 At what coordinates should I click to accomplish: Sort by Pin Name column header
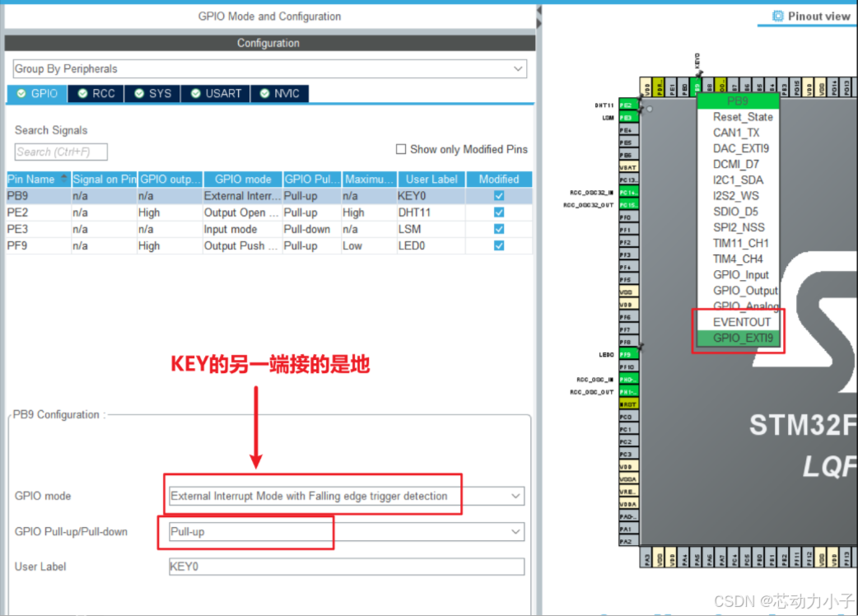pyautogui.click(x=39, y=180)
